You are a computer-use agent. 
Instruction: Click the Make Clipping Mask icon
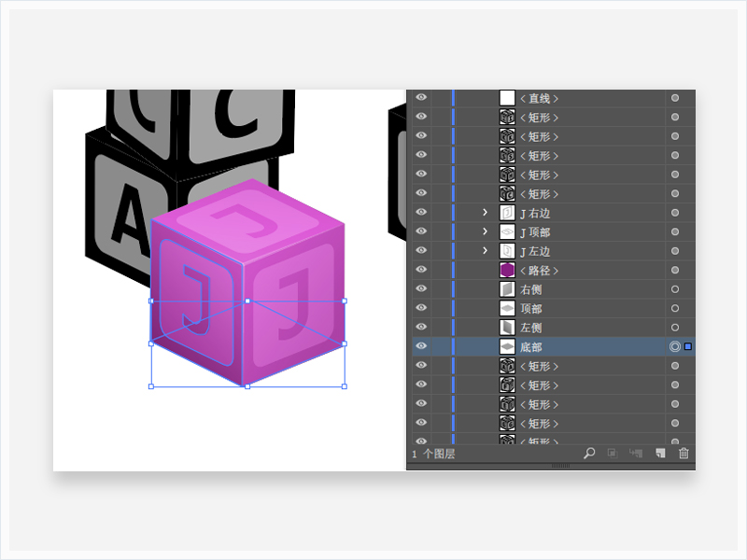[613, 454]
